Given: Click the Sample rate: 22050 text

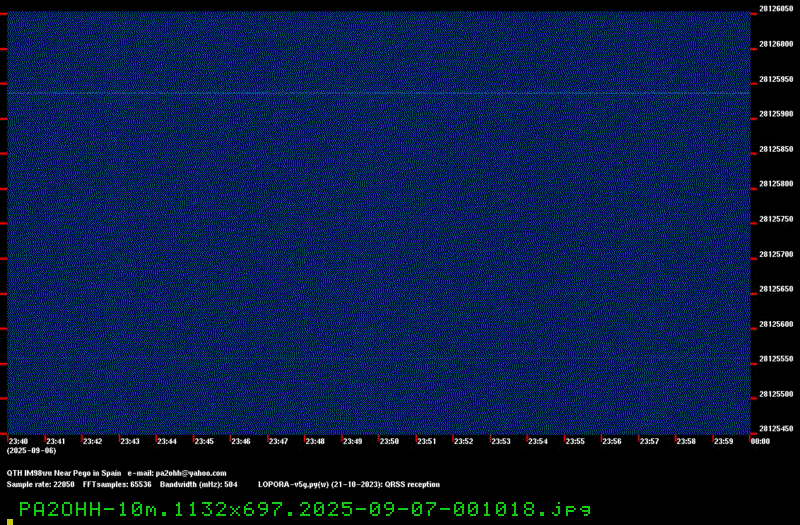Looking at the screenshot, I should (40, 485).
